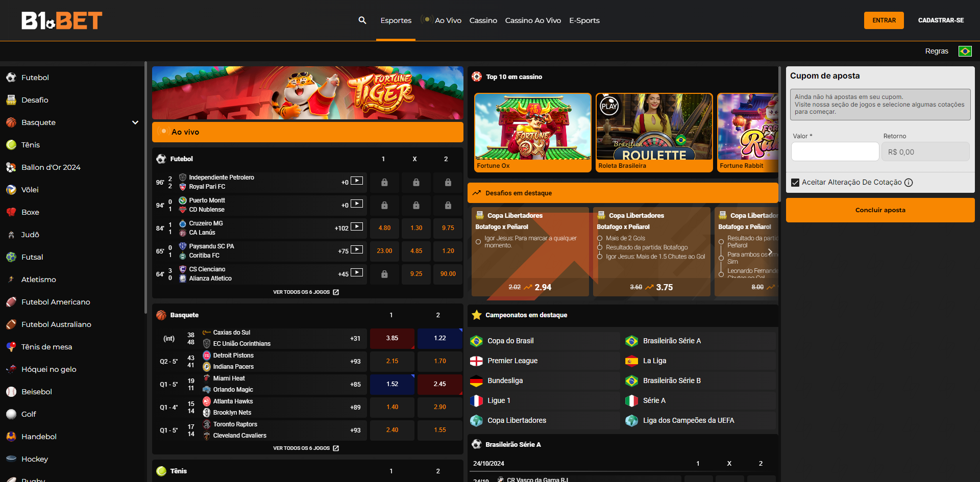This screenshot has width=980, height=482.
Task: Click CADASTRAR-SE register button
Action: pyautogui.click(x=941, y=20)
